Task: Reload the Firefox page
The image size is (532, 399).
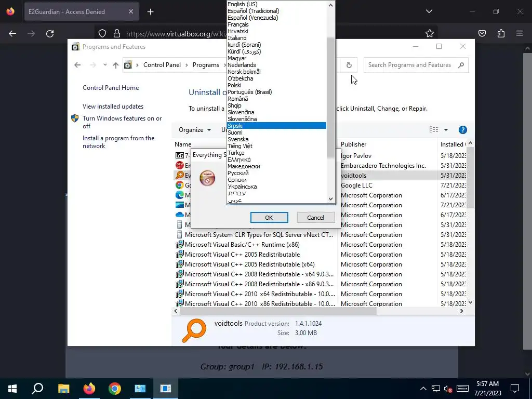Action: (50, 33)
